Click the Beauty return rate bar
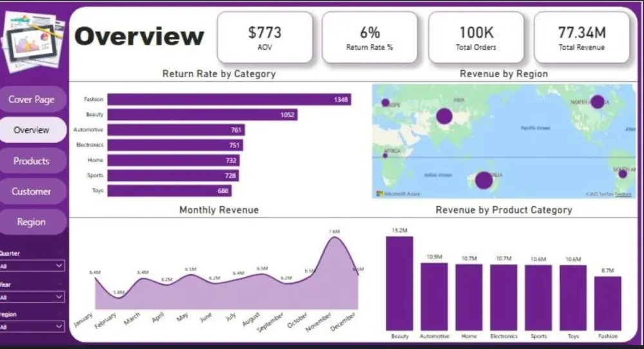Viewport: 644px width, 349px height. [x=202, y=115]
